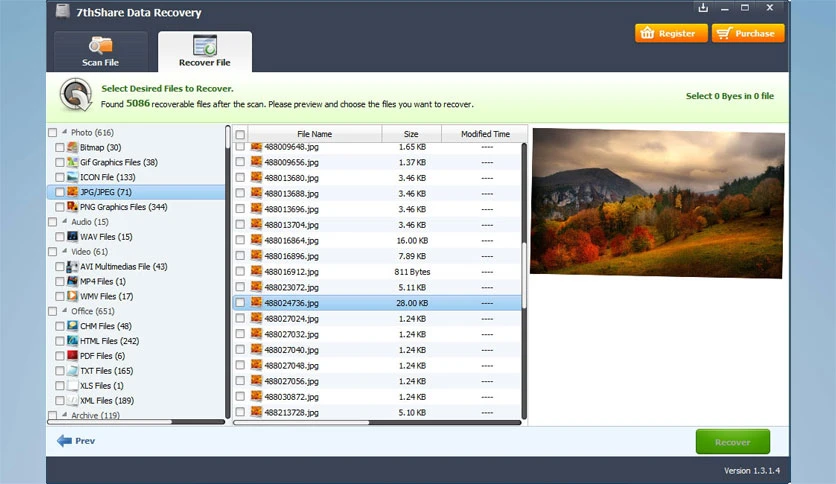
Task: Check the Audio (15) category checkbox
Action: [52, 222]
